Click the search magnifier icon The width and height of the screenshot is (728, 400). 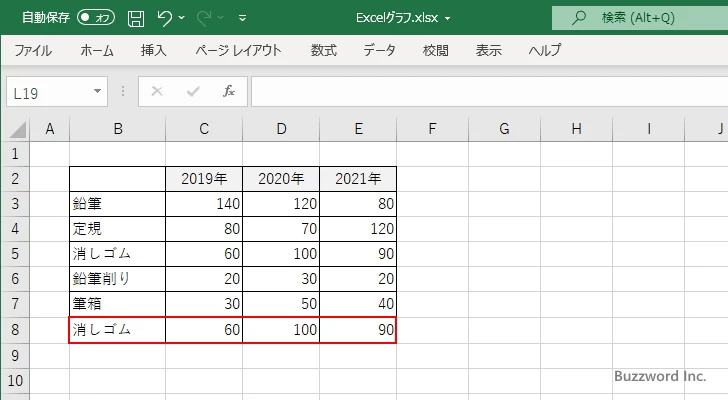tap(578, 18)
